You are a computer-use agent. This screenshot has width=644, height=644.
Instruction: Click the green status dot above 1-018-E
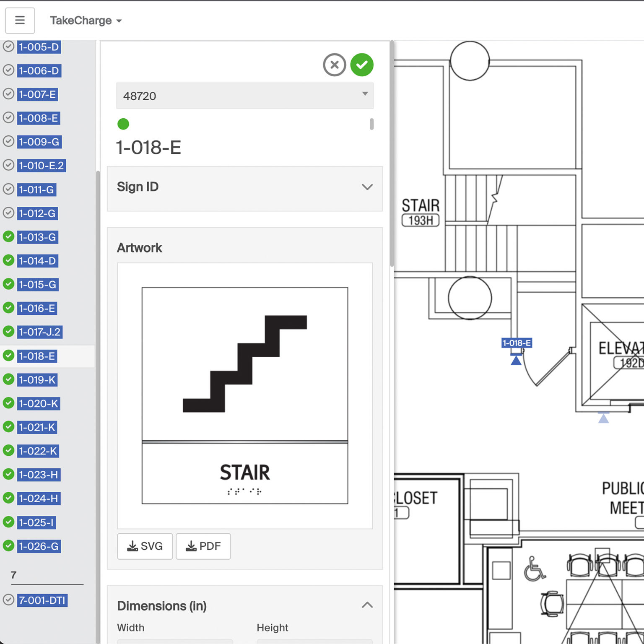(123, 124)
